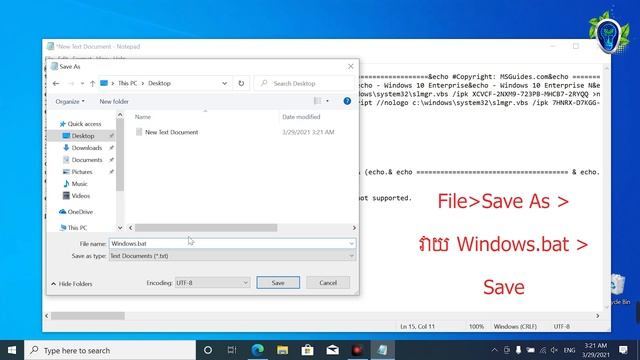Click 'This PC' in the address path
640x360 pixels.
pyautogui.click(x=127, y=83)
